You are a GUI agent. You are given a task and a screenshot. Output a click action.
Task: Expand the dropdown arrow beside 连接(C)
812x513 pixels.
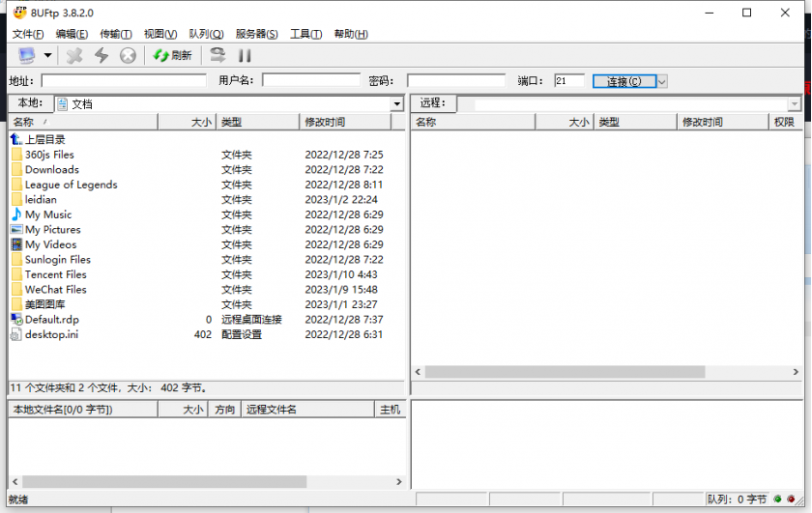coord(662,81)
